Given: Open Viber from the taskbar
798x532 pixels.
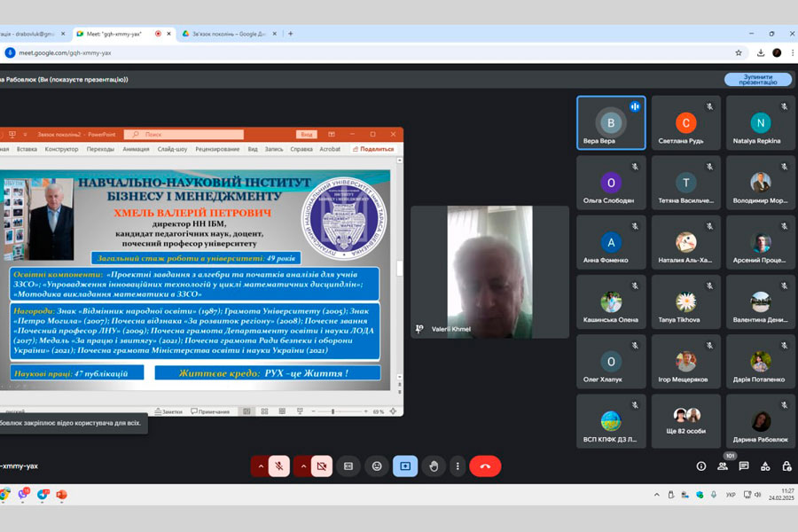Looking at the screenshot, I should click(23, 495).
